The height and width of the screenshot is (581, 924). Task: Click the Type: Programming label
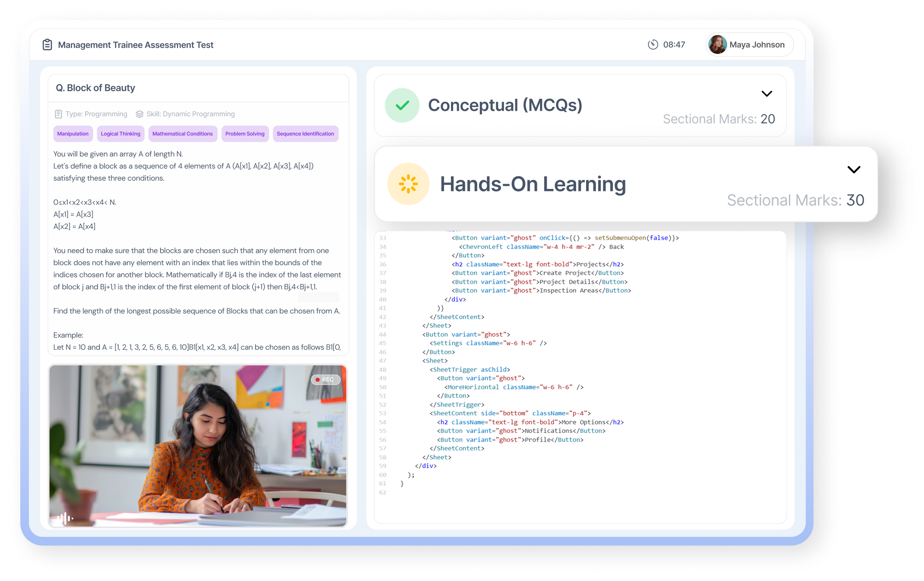tap(96, 114)
